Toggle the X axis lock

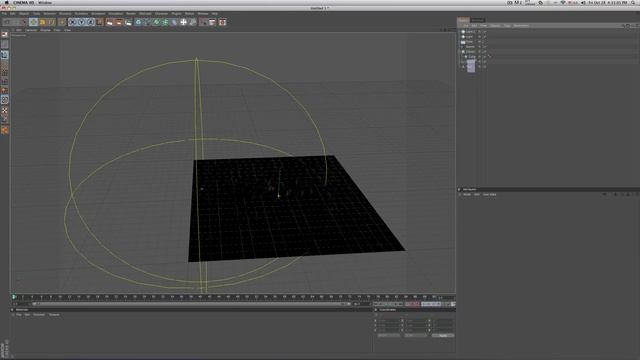[x=73, y=22]
